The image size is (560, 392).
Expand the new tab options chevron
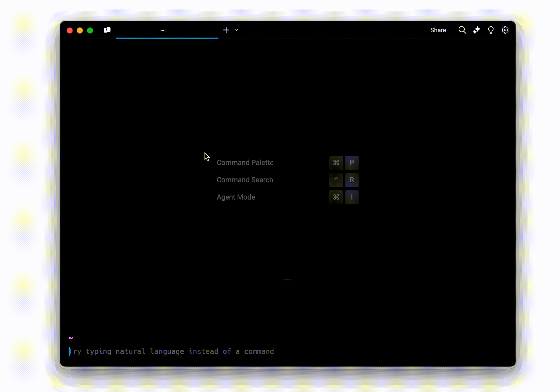[x=236, y=30]
